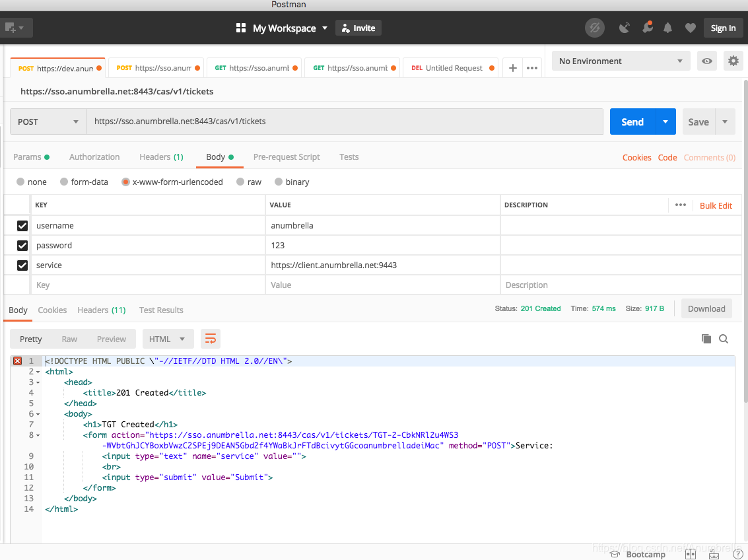Select the binary body type

(279, 182)
